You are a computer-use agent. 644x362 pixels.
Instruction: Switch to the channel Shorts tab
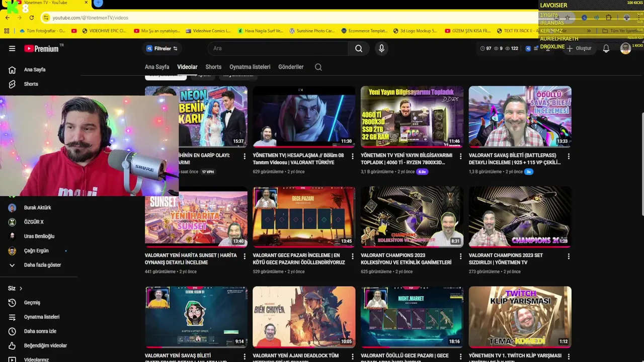coord(213,67)
